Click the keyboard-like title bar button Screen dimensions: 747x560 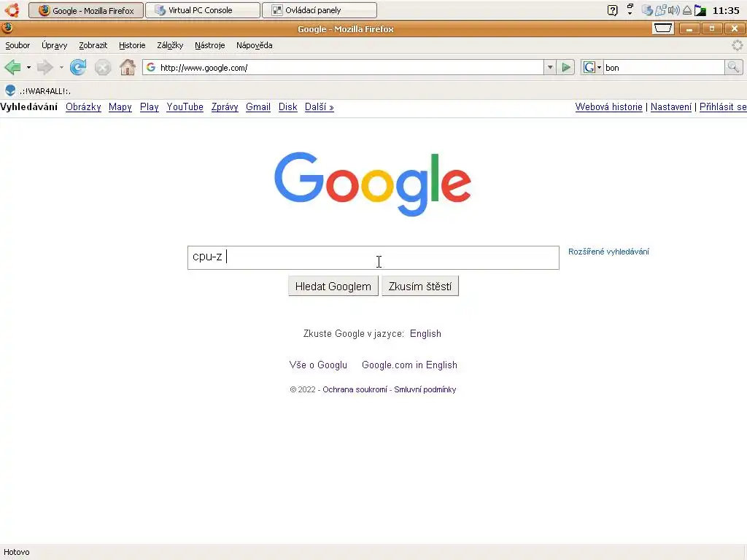pos(662,28)
